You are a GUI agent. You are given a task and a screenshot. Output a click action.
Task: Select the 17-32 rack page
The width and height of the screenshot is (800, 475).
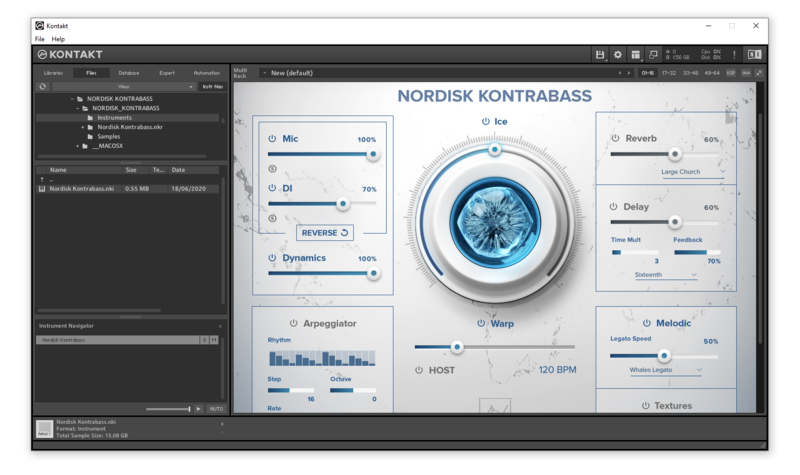pos(669,73)
